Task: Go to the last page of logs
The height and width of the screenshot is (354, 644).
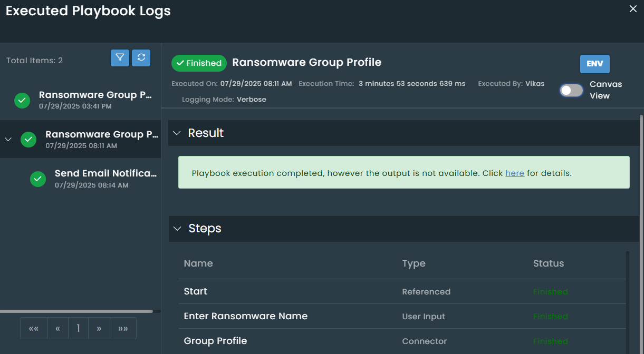Action: click(x=123, y=329)
